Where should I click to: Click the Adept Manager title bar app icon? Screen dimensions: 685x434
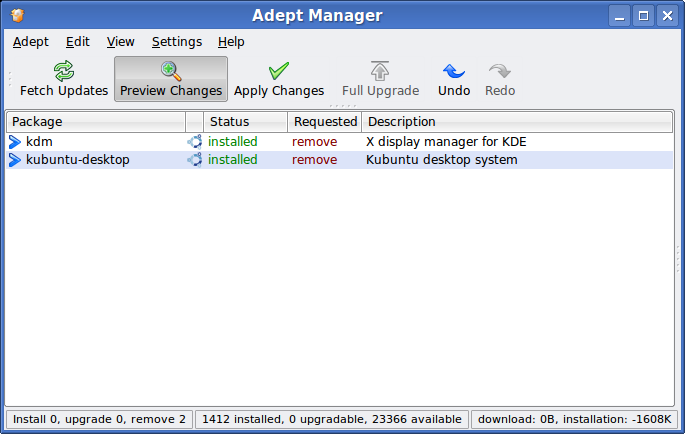click(x=17, y=16)
